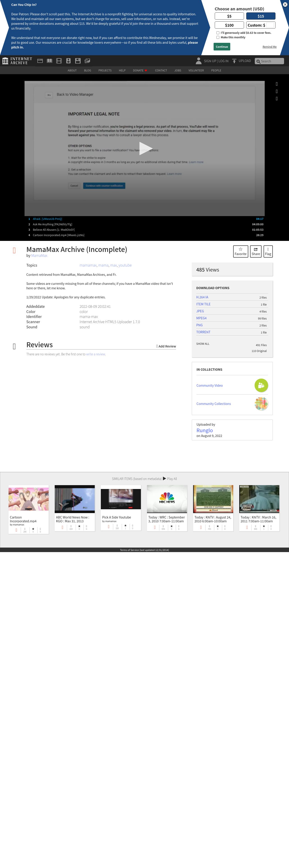This screenshot has height=868, width=289.
Task: Open Community Collections link
Action: (214, 404)
